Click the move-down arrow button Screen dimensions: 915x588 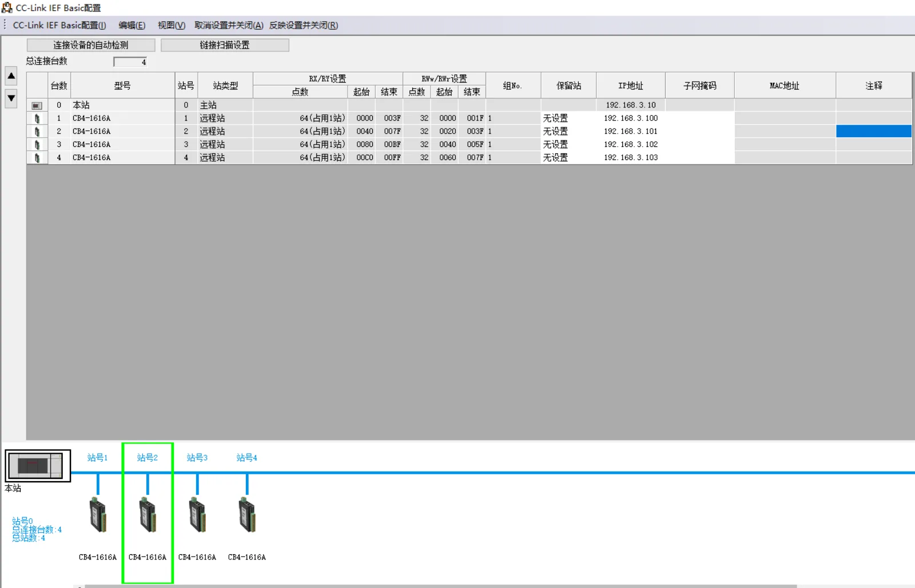click(x=11, y=98)
